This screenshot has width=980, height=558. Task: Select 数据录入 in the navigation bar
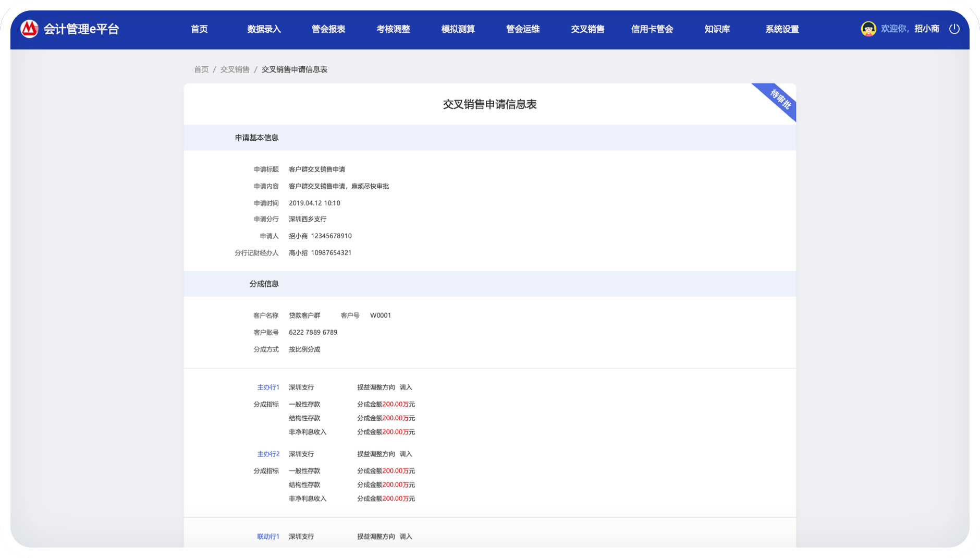coord(264,29)
